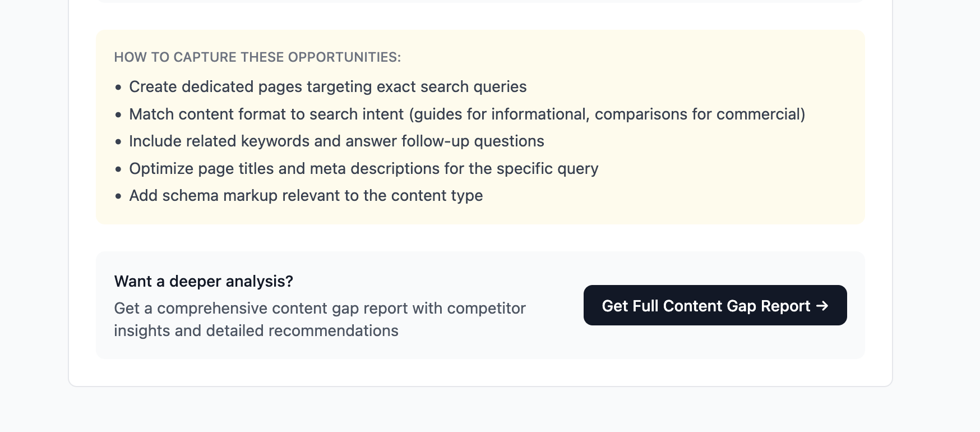Viewport: 980px width, 432px height.
Task: Click the bullet dot before 'Add schema markup'
Action: coord(118,196)
